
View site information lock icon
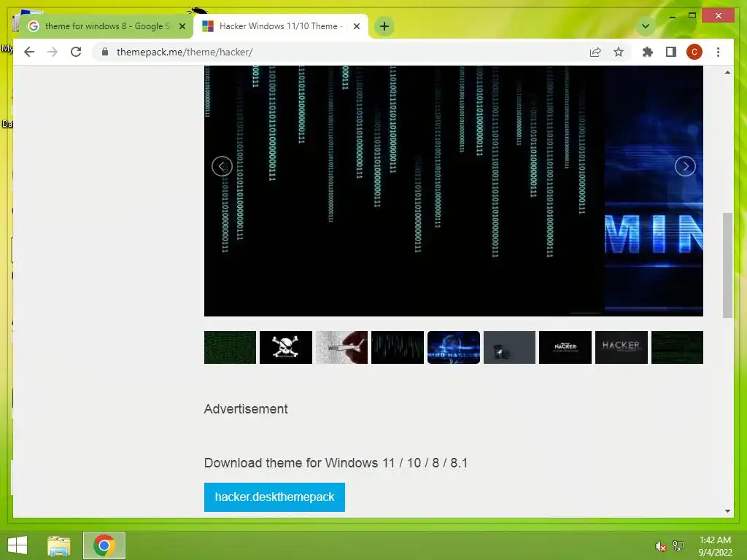pyautogui.click(x=105, y=52)
